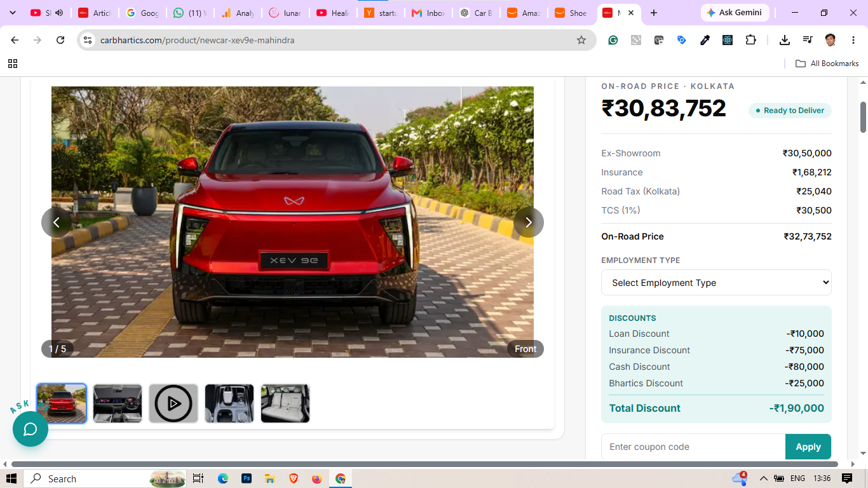
Task: Launch Firefox from the taskbar
Action: 316,478
